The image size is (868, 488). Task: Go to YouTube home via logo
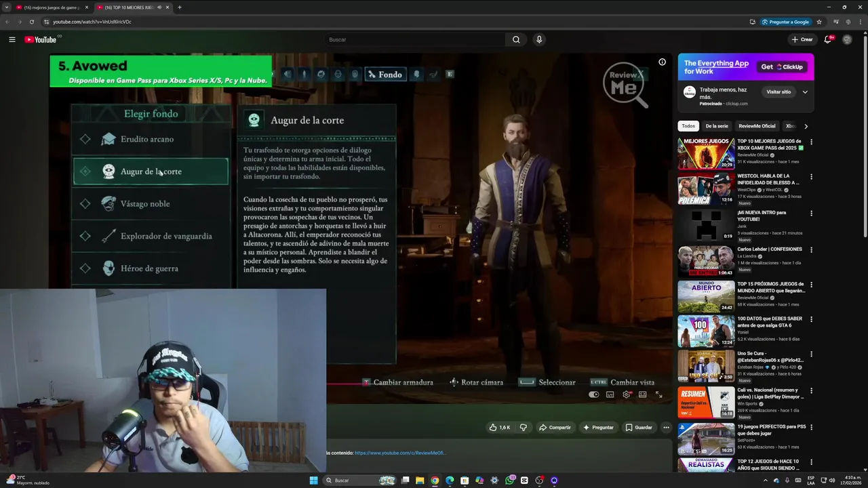coord(41,39)
